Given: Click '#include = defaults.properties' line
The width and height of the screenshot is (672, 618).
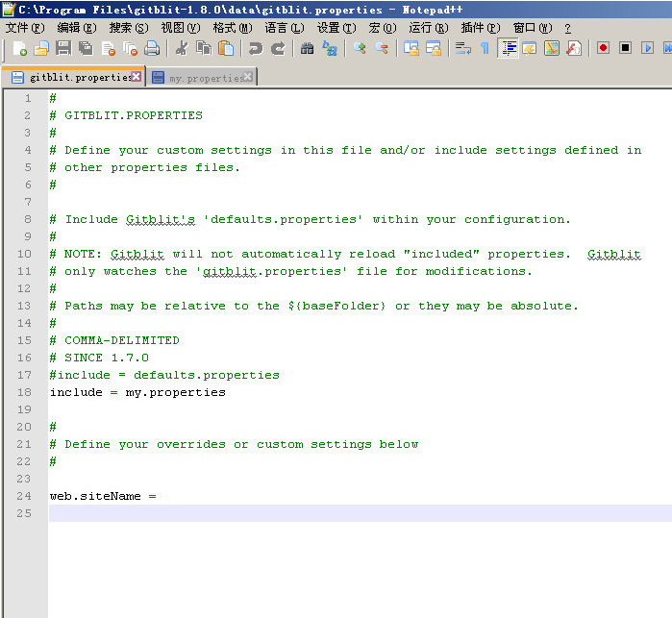Looking at the screenshot, I should point(164,375).
